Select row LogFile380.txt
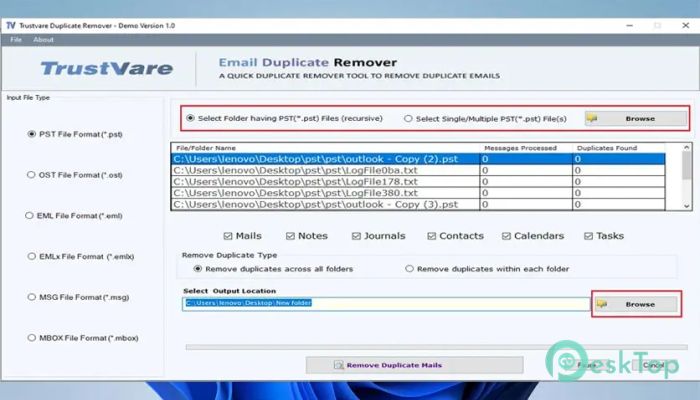700x400 pixels. coord(418,193)
